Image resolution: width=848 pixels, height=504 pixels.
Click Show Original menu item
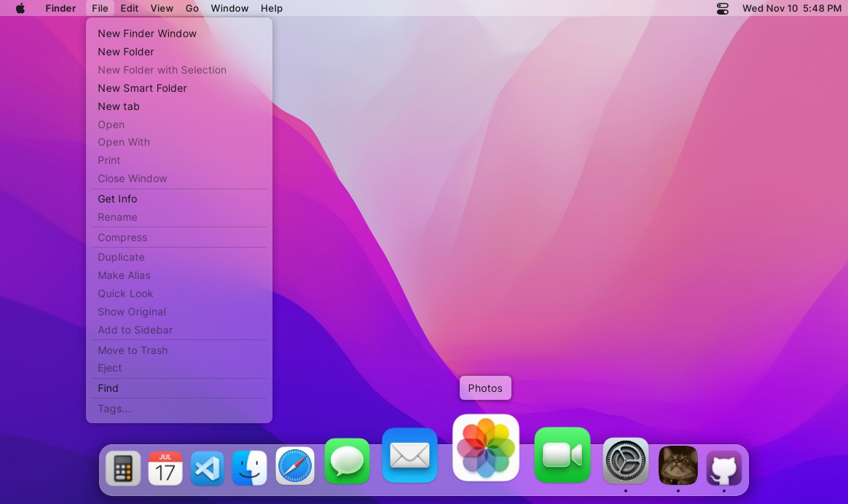(179, 312)
